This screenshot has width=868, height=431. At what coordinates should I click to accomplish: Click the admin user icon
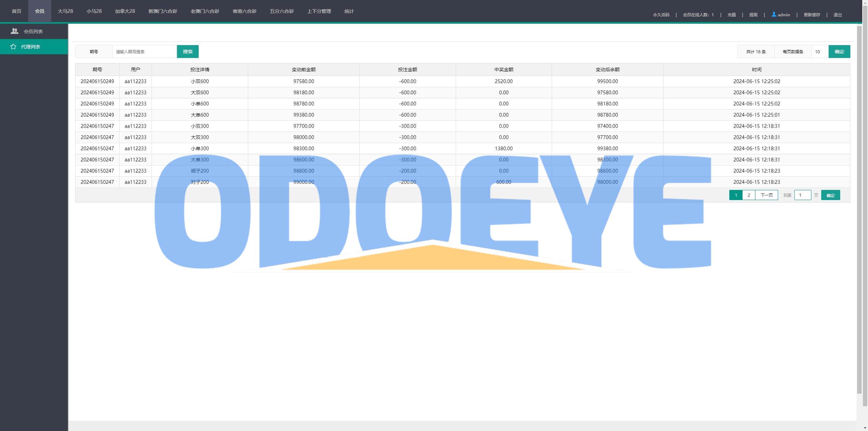coord(774,14)
